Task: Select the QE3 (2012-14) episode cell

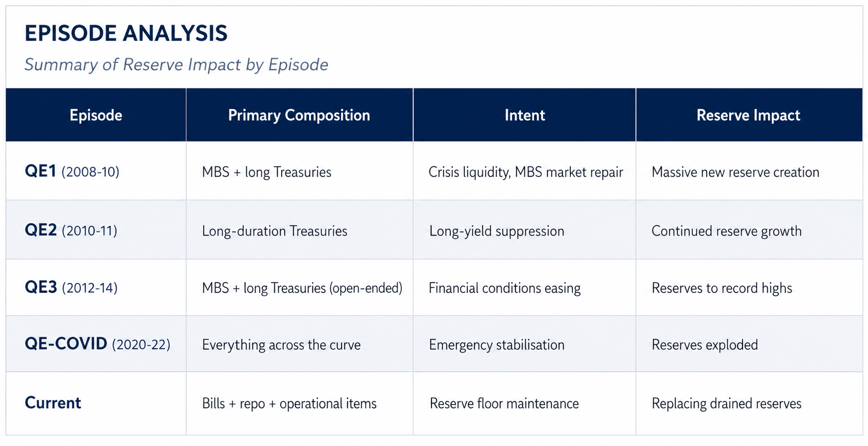Action: [71, 287]
